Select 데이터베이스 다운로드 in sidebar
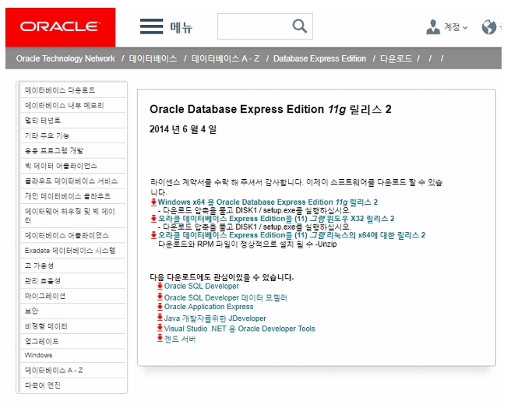532x408 pixels. click(73, 90)
